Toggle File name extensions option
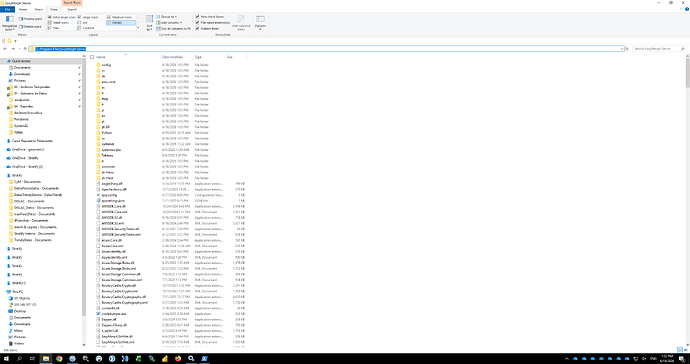 coord(213,22)
